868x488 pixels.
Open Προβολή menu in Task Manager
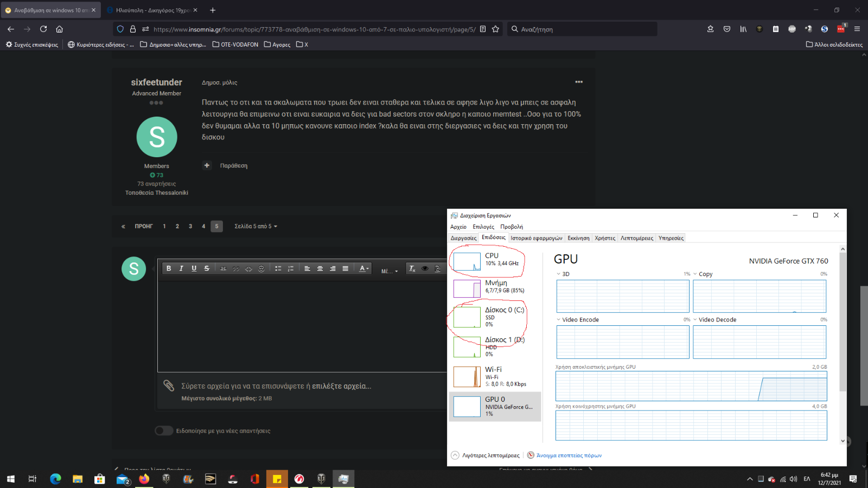pyautogui.click(x=512, y=227)
